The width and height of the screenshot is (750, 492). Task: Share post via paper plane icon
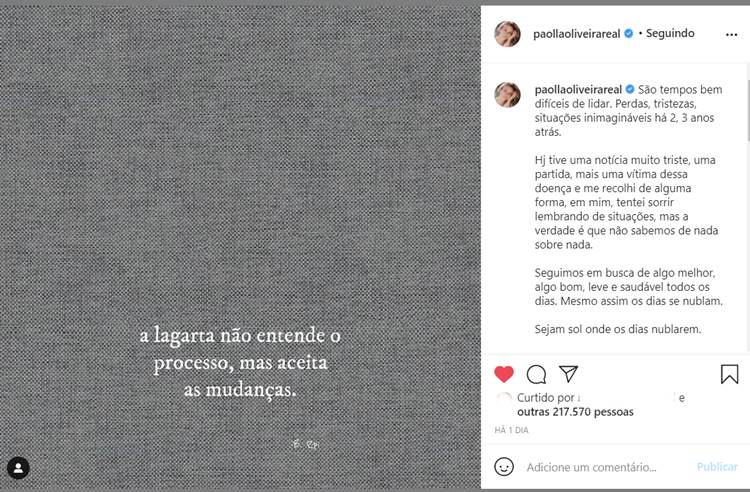pos(568,374)
